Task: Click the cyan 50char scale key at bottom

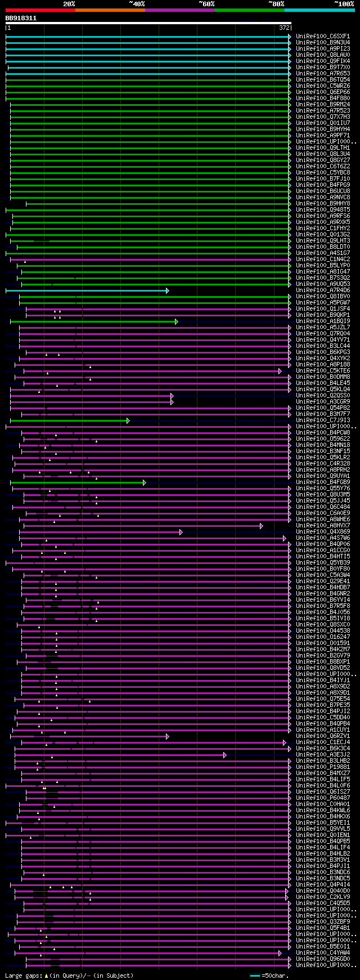Action: coord(255,975)
